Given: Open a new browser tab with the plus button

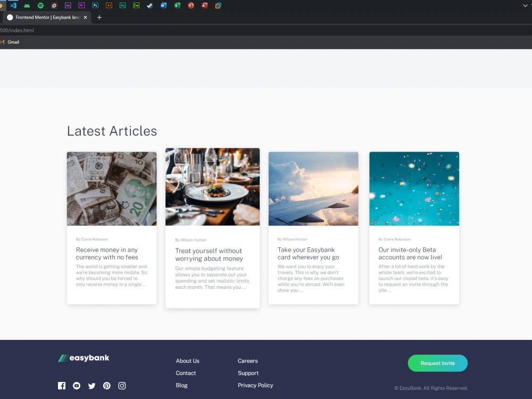Looking at the screenshot, I should click(x=99, y=17).
